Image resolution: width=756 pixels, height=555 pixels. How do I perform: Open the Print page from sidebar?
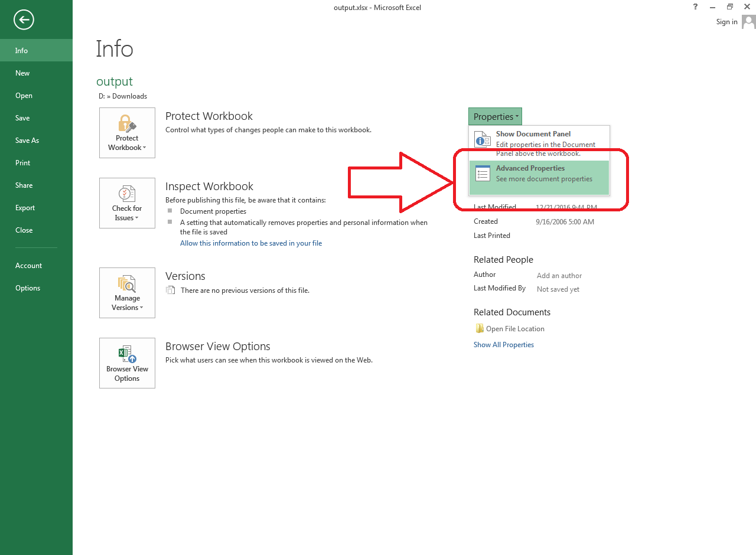23,163
